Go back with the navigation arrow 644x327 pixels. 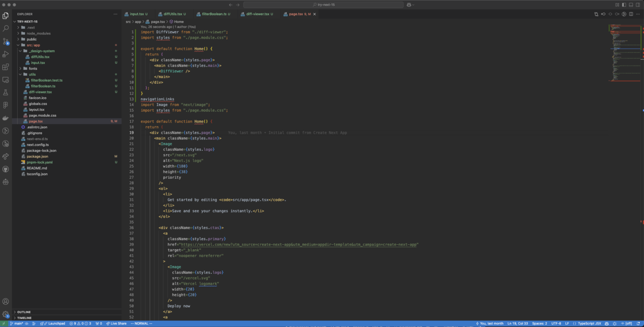230,4
